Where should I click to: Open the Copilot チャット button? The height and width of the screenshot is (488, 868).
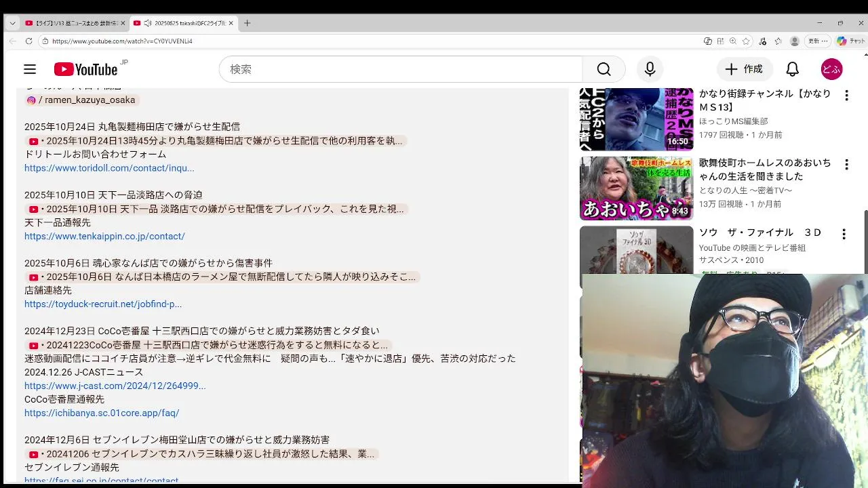click(x=851, y=41)
